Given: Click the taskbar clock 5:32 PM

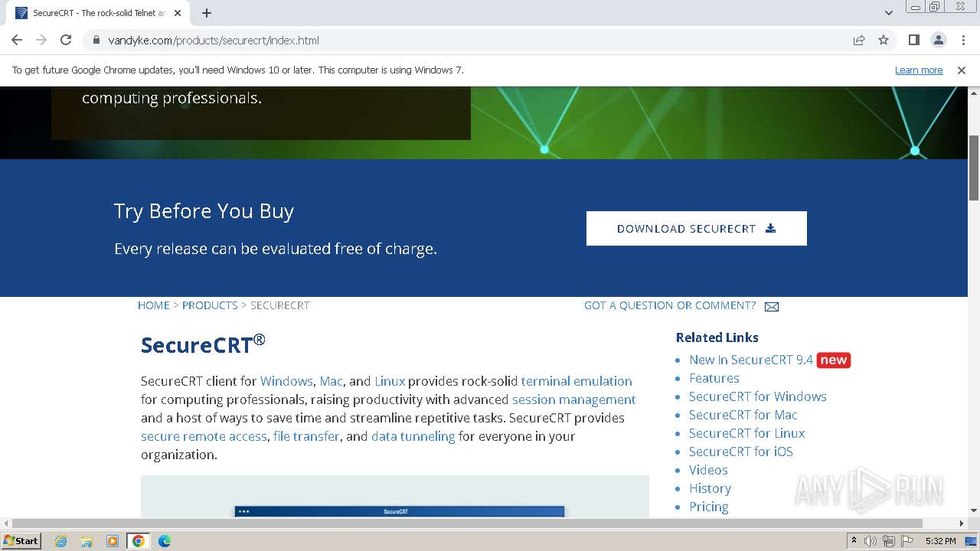Looking at the screenshot, I should [940, 541].
